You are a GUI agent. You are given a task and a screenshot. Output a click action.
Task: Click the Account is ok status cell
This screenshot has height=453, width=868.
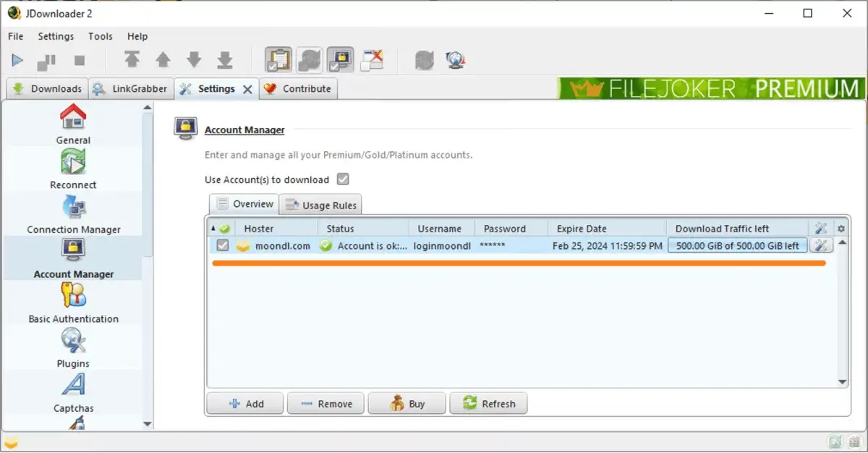[x=363, y=245]
